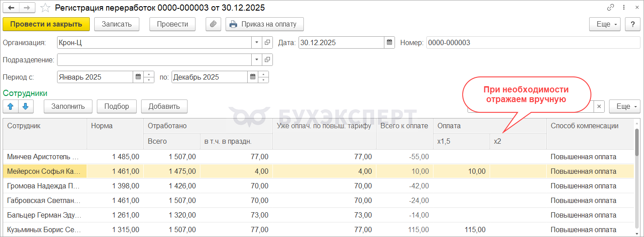Viewport: 644px width, 237px height.
Task: Click the Норма column header
Action: (115, 134)
